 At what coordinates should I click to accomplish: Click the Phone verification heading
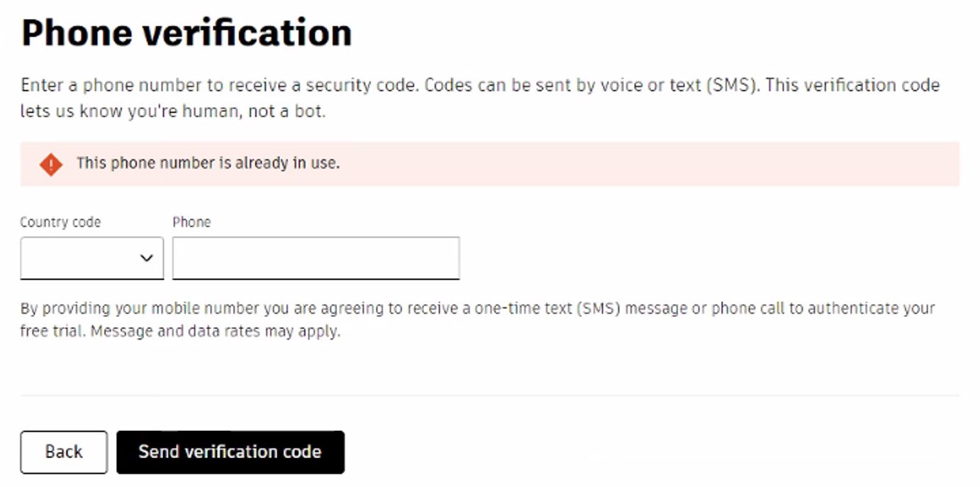[186, 33]
